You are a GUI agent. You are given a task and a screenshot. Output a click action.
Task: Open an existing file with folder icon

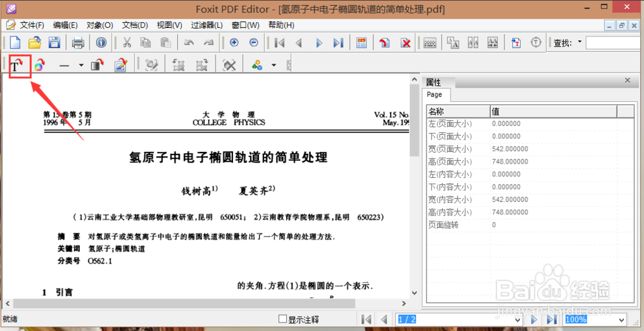click(x=35, y=43)
